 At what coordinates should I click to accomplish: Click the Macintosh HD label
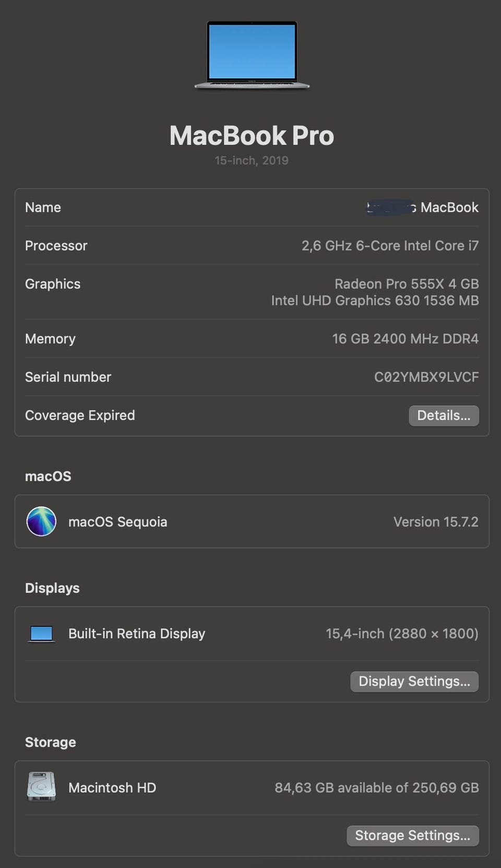(112, 788)
